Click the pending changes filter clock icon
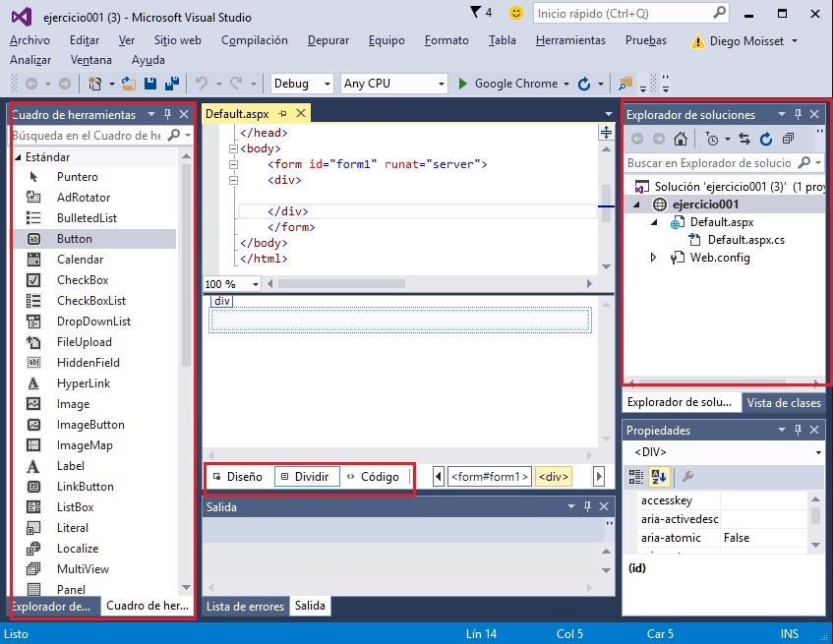 coord(712,139)
